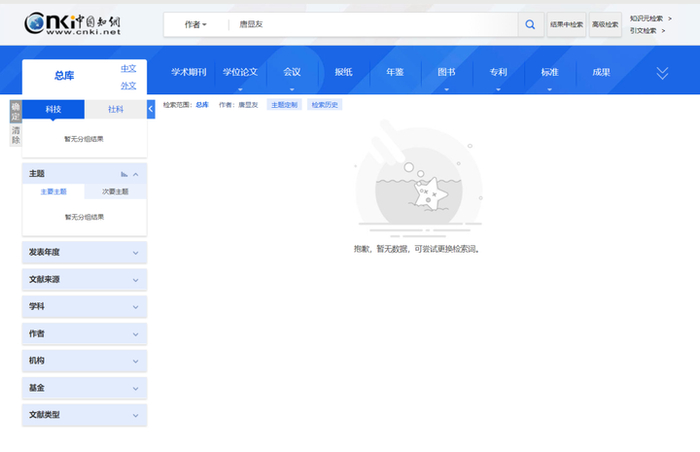Open the 学术期刊 category
700x452 pixels.
pos(189,72)
